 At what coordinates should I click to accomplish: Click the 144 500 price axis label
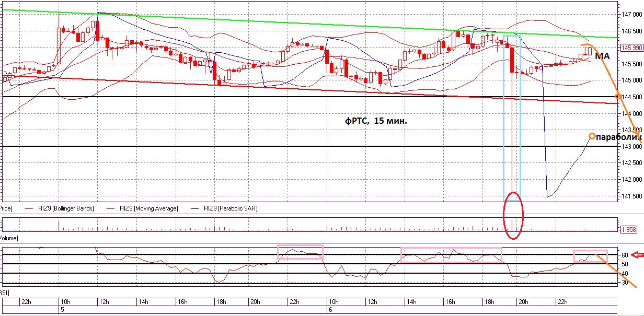coord(633,97)
